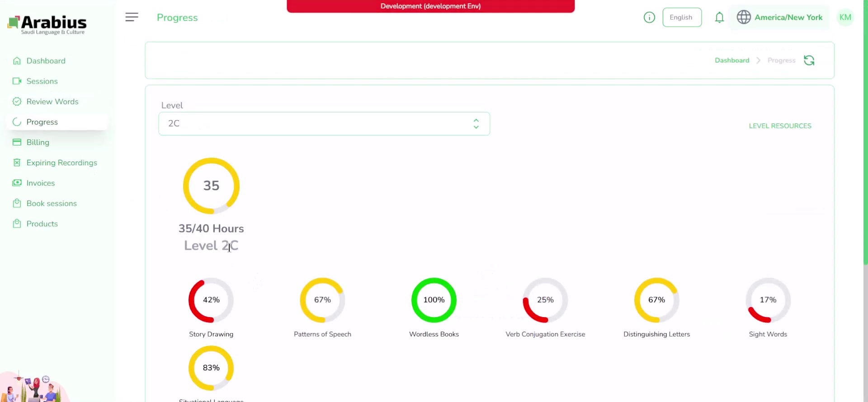Click the Book sessions bag icon
Image resolution: width=868 pixels, height=402 pixels.
point(17,203)
